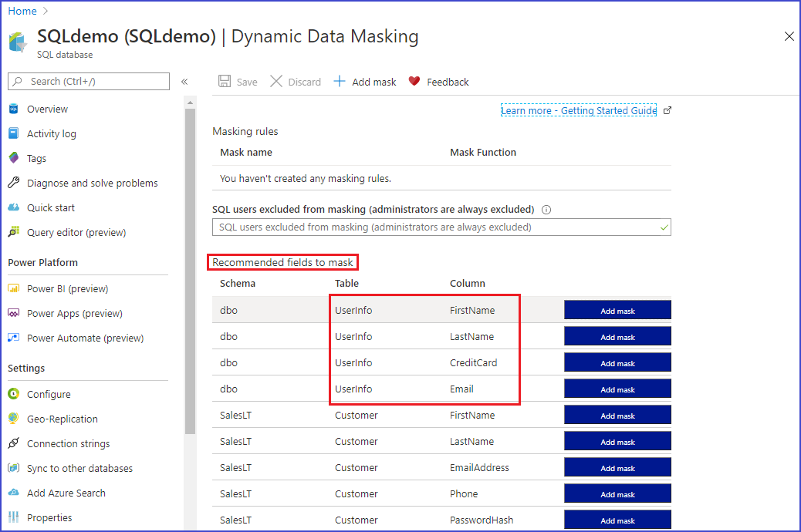Viewport: 801px width, 532px height.
Task: Collapse the sidebar with the chevron button
Action: click(185, 81)
